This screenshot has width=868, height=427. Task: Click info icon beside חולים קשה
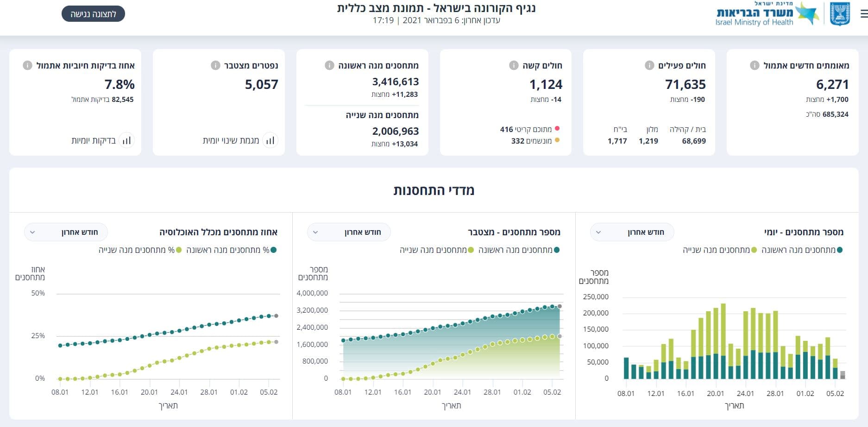514,65
